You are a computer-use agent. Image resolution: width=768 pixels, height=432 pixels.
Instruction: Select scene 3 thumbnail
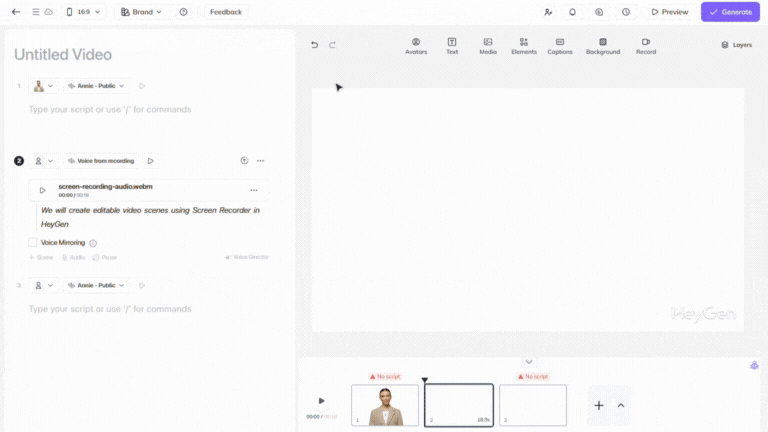click(x=533, y=405)
